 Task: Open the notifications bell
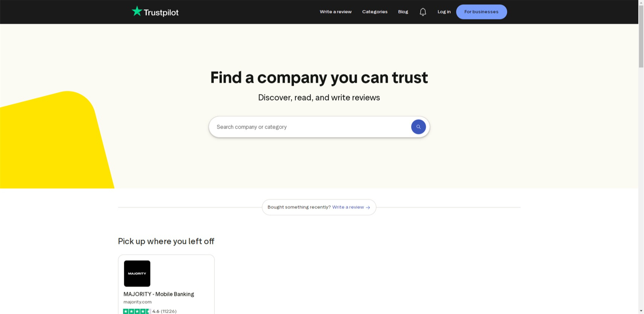[x=423, y=12]
